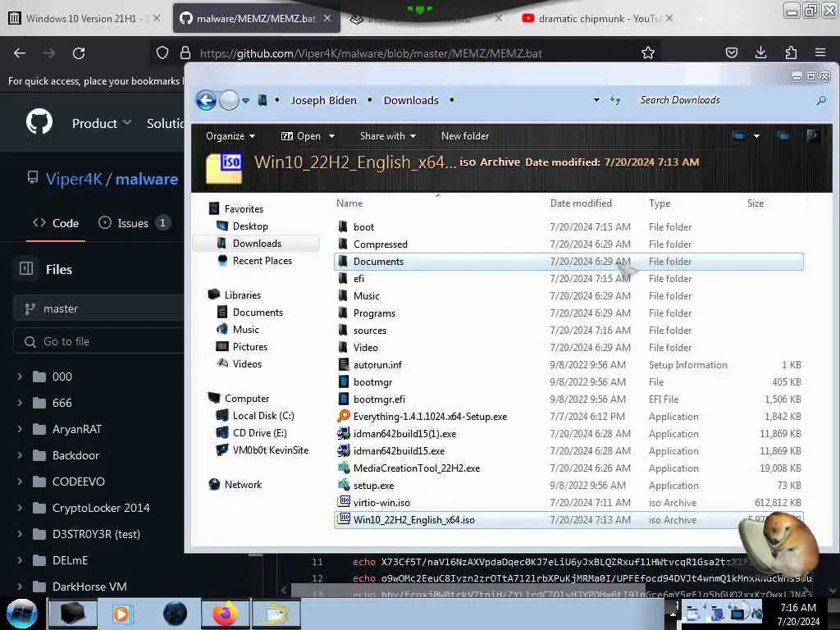Expand the 666 folder in file tree
Image resolution: width=840 pixels, height=630 pixels.
coord(20,403)
